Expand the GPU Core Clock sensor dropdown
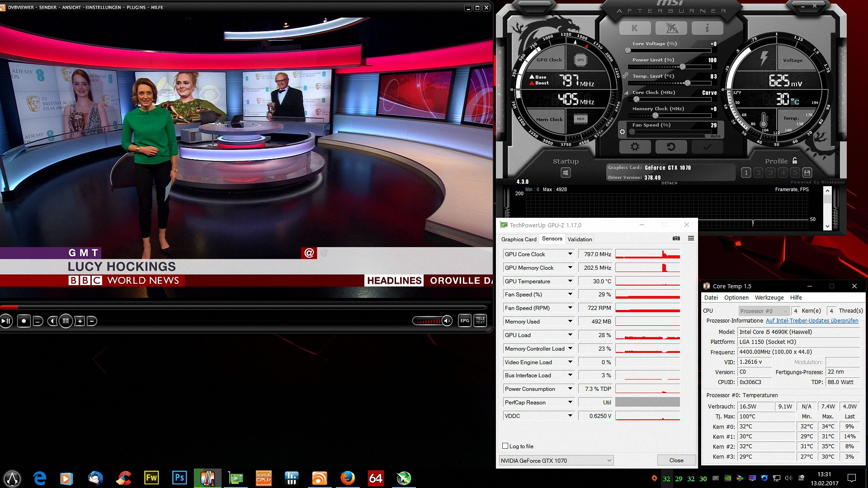 [570, 254]
